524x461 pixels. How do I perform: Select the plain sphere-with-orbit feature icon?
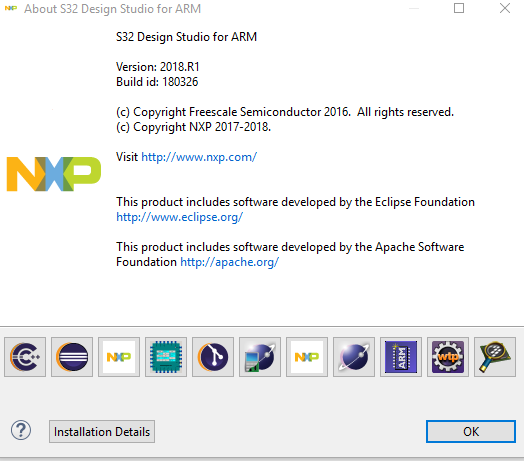354,357
